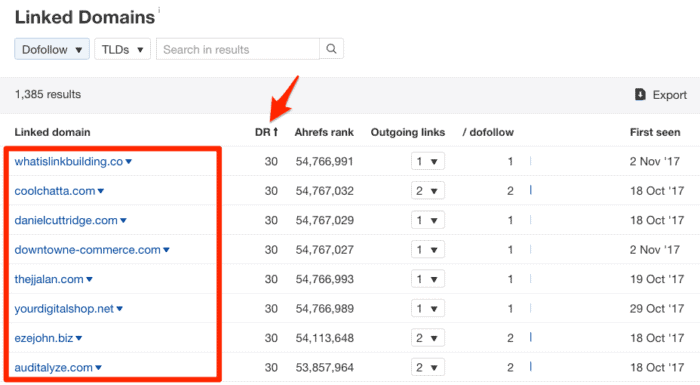The height and width of the screenshot is (385, 700).
Task: Expand caret next to ezejohn.biz
Action: [79, 339]
